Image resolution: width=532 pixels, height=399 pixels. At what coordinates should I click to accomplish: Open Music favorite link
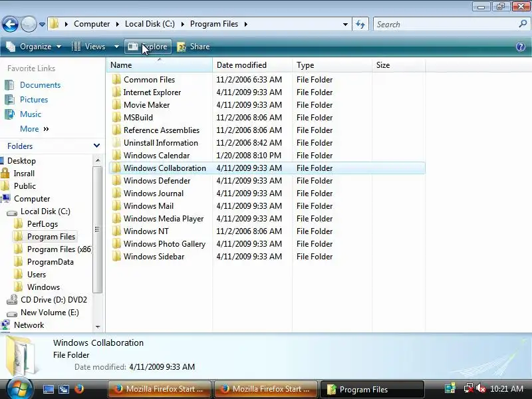(31, 114)
